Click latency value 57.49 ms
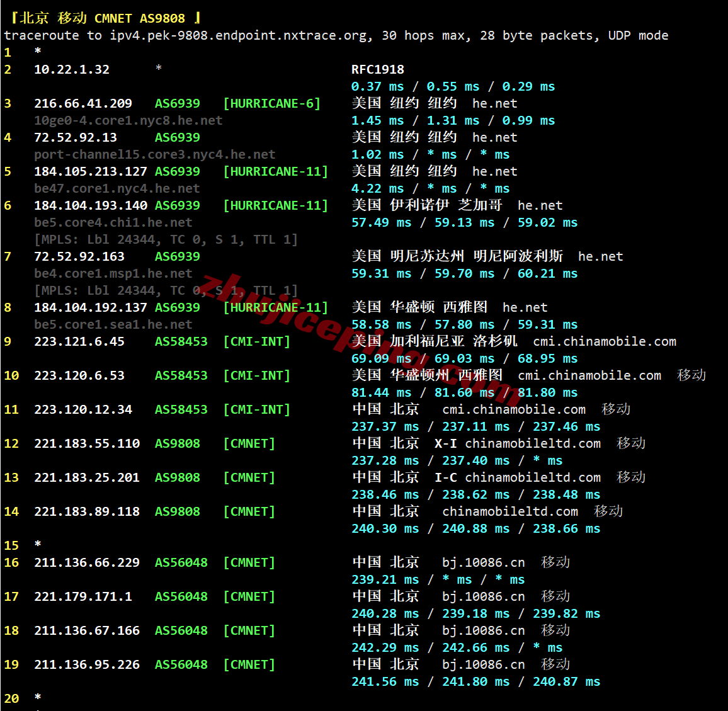 [381, 223]
